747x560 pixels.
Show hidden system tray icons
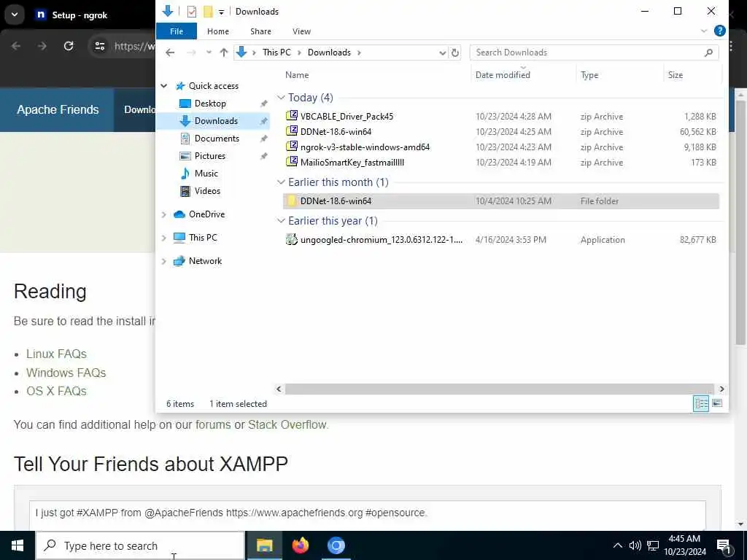click(x=617, y=545)
